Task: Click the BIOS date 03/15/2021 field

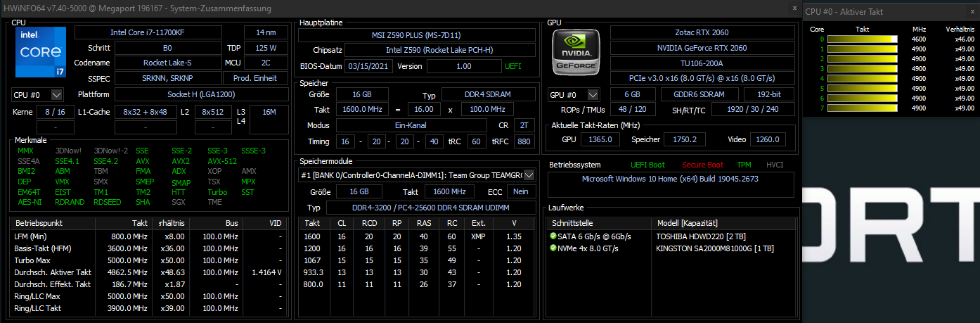Action: (x=368, y=66)
